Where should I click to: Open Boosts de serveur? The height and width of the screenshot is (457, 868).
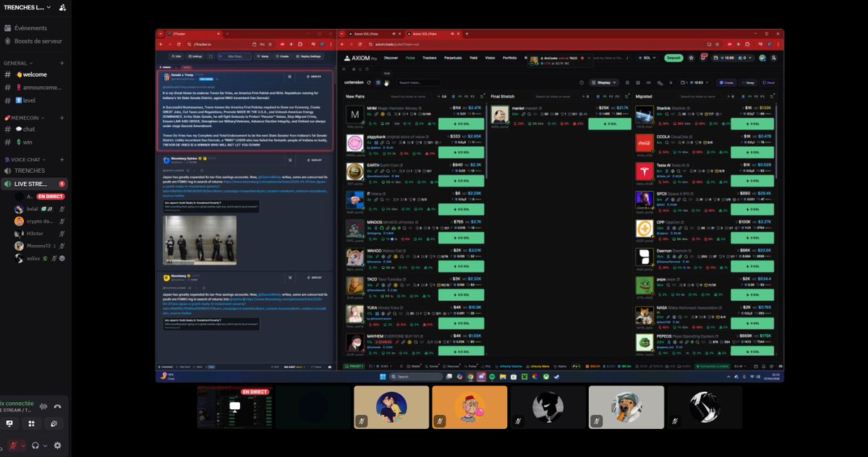(x=34, y=40)
